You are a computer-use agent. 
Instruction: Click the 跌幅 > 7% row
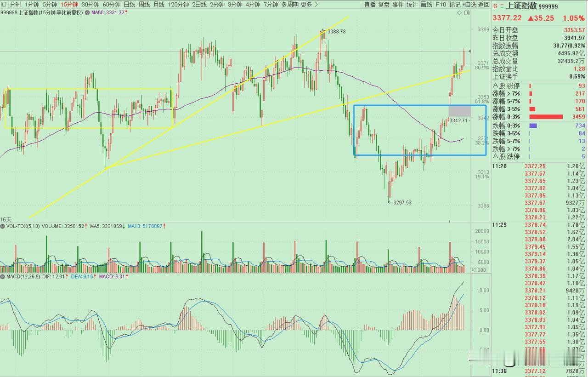pyautogui.click(x=539, y=149)
